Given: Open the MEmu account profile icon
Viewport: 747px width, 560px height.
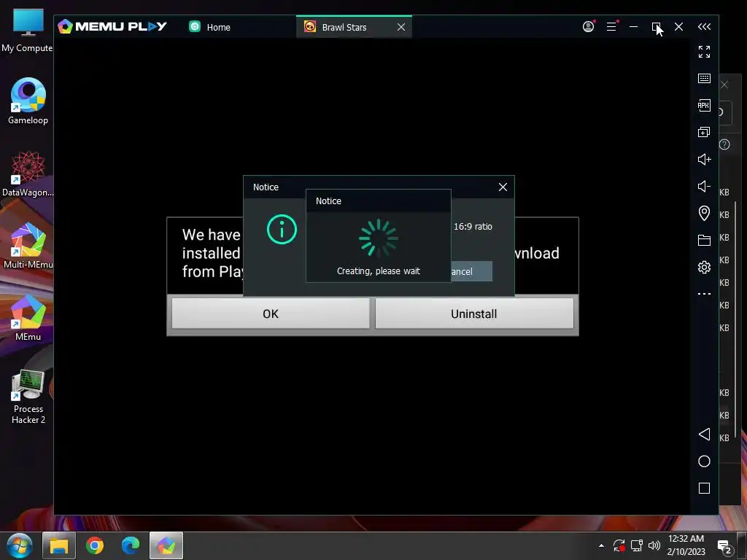Looking at the screenshot, I should click(589, 27).
